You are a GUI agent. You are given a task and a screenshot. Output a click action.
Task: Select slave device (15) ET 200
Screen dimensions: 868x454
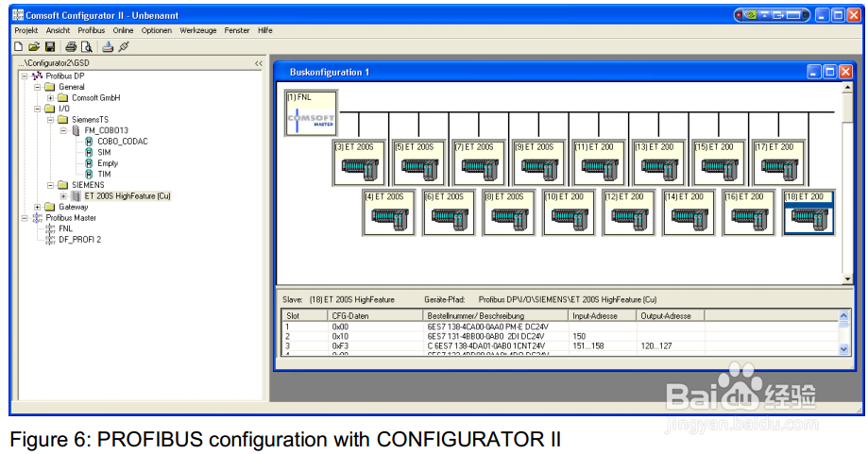coord(719,162)
